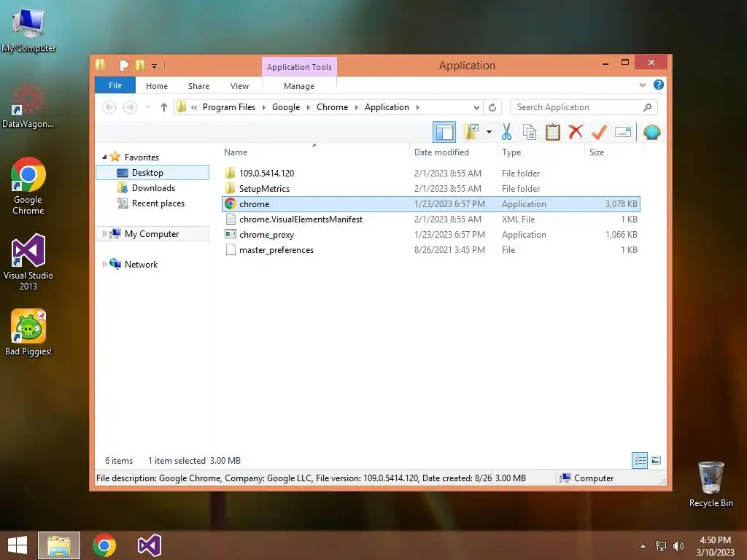The image size is (747, 560).
Task: Sort by the Type column header
Action: pyautogui.click(x=541, y=152)
